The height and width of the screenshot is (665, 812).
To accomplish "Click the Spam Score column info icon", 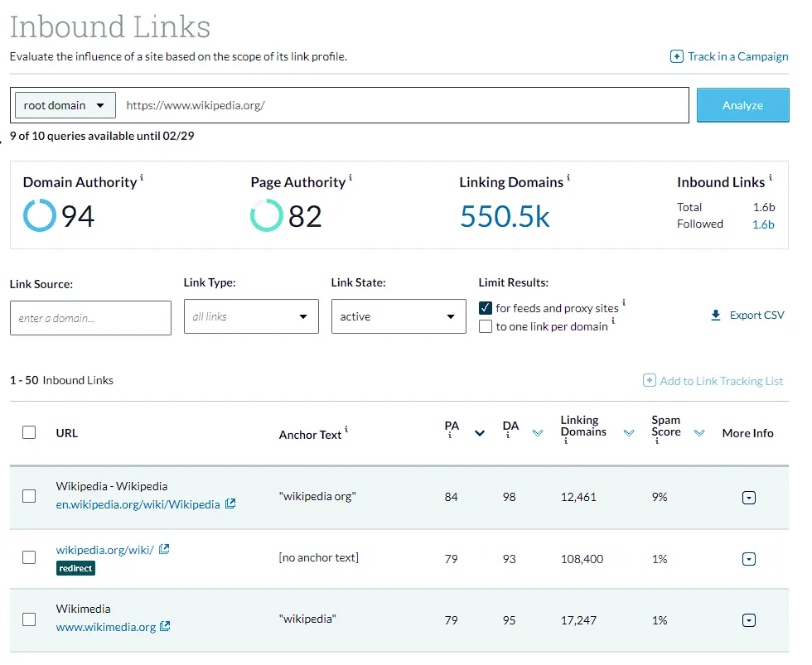I will click(656, 441).
